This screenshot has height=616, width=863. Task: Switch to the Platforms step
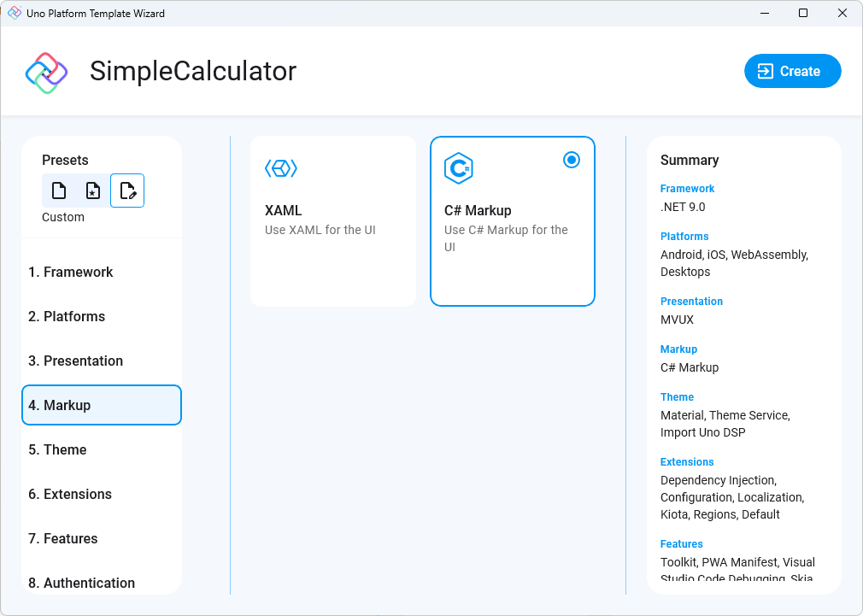(x=68, y=316)
